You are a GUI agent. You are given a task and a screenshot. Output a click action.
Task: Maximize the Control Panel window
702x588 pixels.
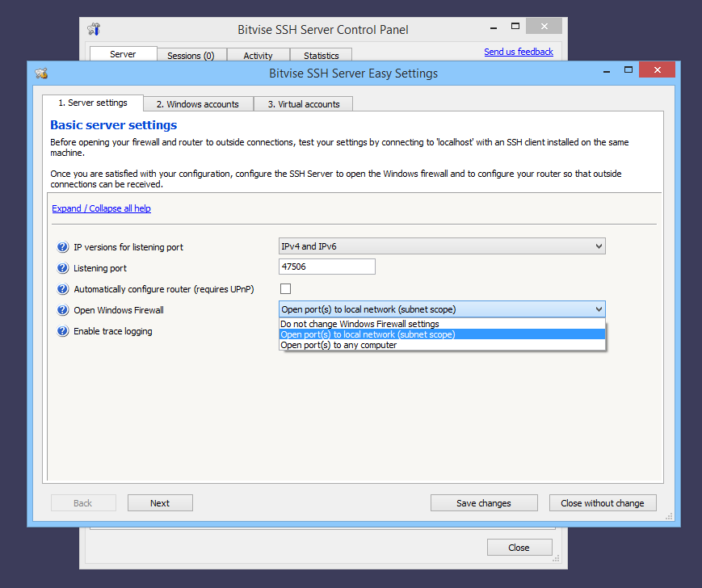(x=515, y=27)
